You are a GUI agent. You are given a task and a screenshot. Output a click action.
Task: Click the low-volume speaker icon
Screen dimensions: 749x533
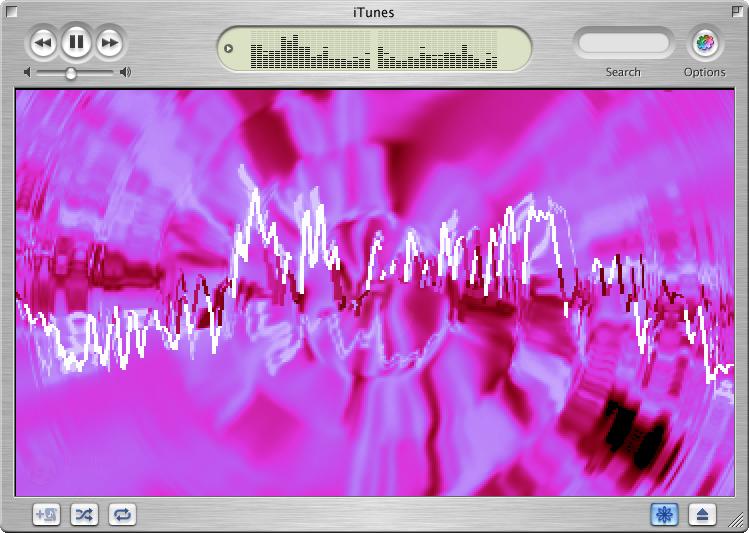point(28,72)
